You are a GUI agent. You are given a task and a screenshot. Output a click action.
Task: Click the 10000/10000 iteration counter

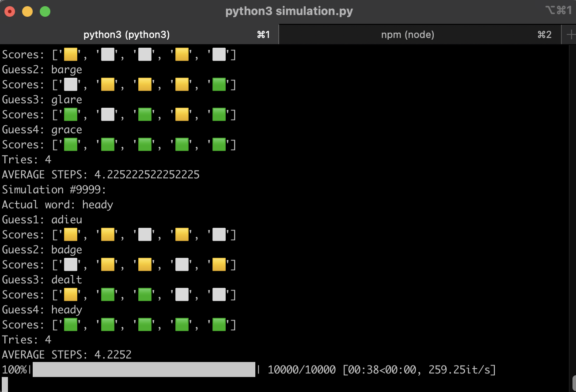pyautogui.click(x=302, y=369)
